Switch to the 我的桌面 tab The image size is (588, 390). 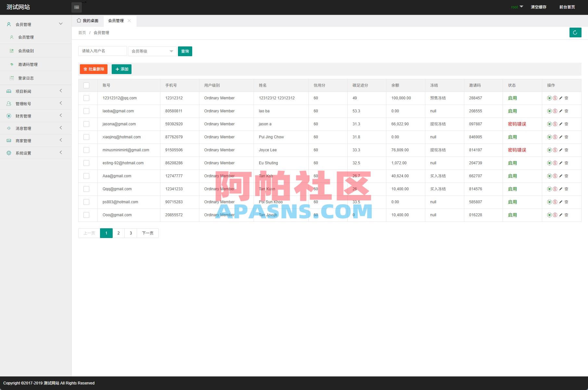point(87,20)
